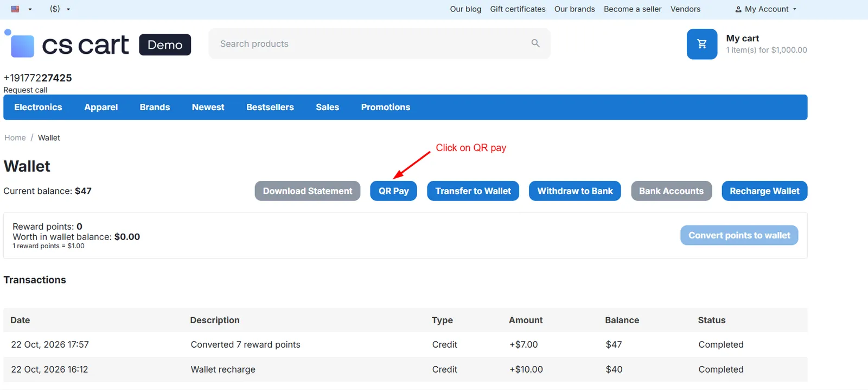Click the amount '+$7.00'
Image resolution: width=868 pixels, height=390 pixels.
click(524, 344)
